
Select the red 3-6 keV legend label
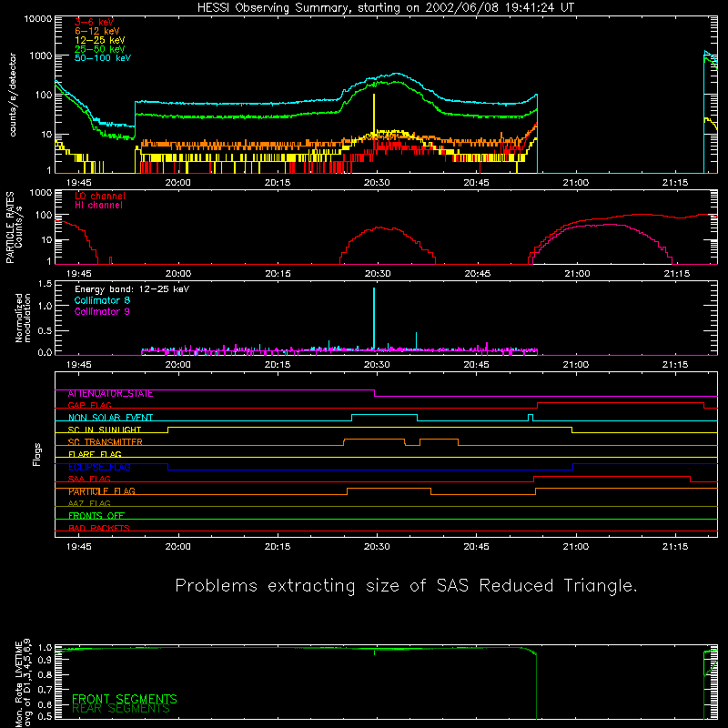(95, 22)
